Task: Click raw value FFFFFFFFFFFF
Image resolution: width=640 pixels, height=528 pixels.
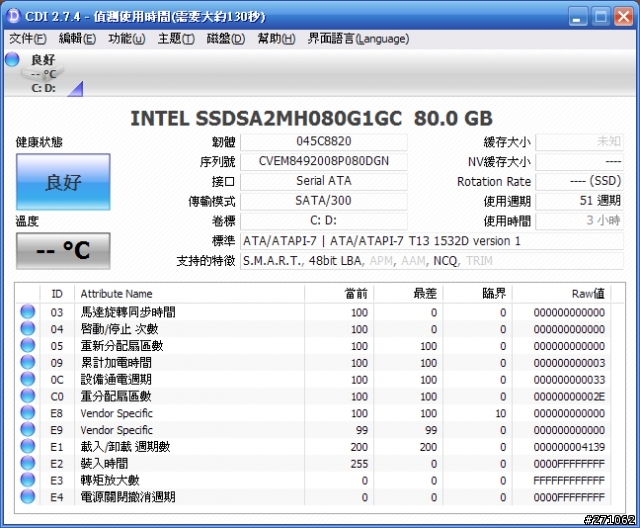Action: [569, 480]
